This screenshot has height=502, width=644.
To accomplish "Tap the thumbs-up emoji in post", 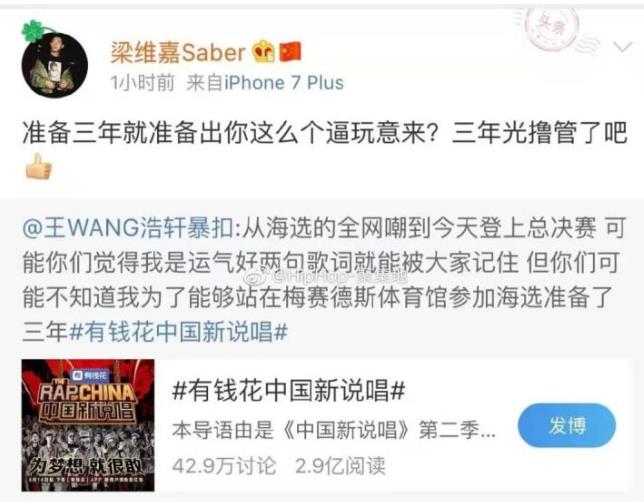I will [38, 167].
